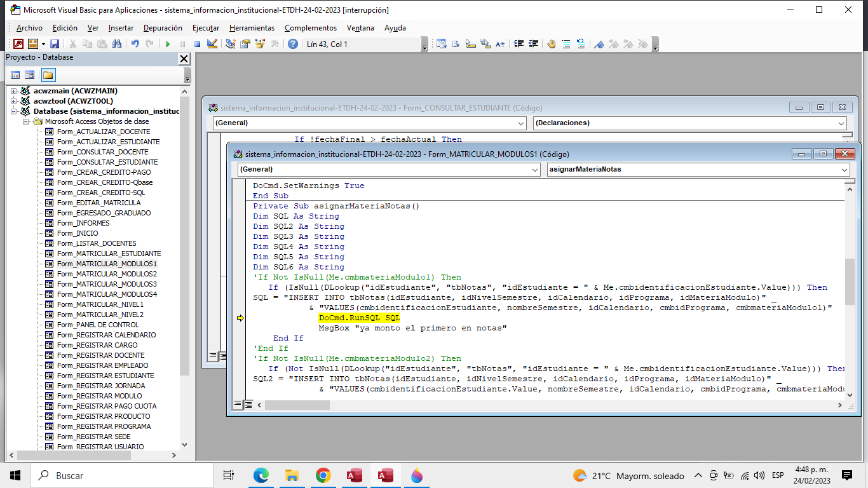
Task: Click View Code icon in Project panel
Action: (15, 75)
